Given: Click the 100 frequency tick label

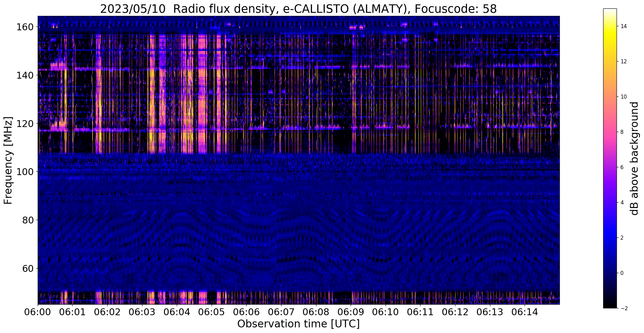Looking at the screenshot, I should coord(26,172).
